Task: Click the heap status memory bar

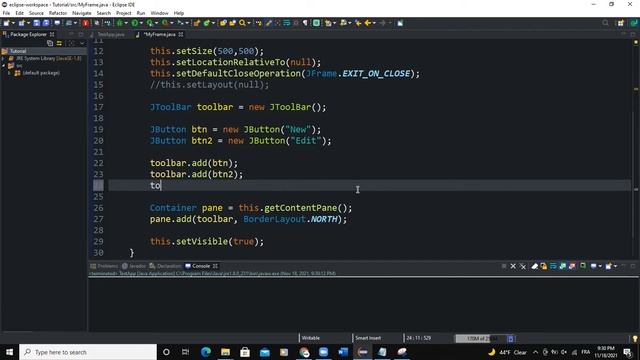Action: click(480, 338)
